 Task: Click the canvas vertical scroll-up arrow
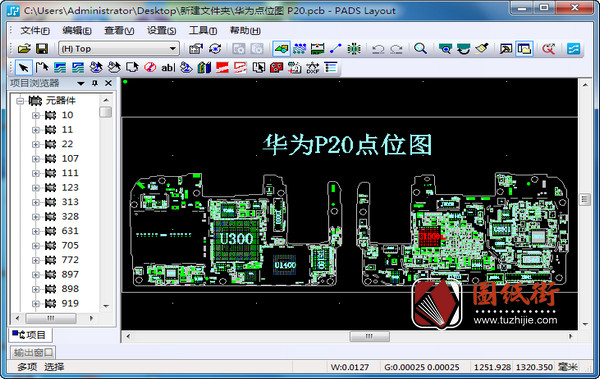click(x=585, y=85)
